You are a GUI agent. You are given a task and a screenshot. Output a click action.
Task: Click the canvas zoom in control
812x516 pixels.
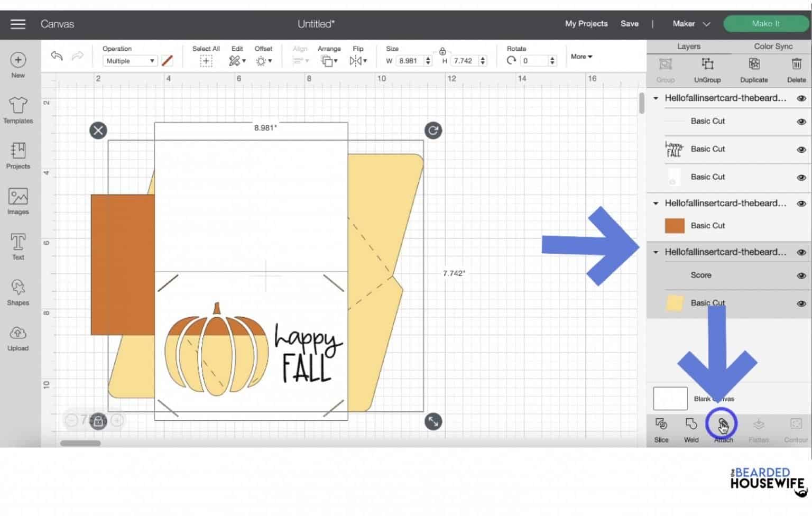[x=117, y=421]
